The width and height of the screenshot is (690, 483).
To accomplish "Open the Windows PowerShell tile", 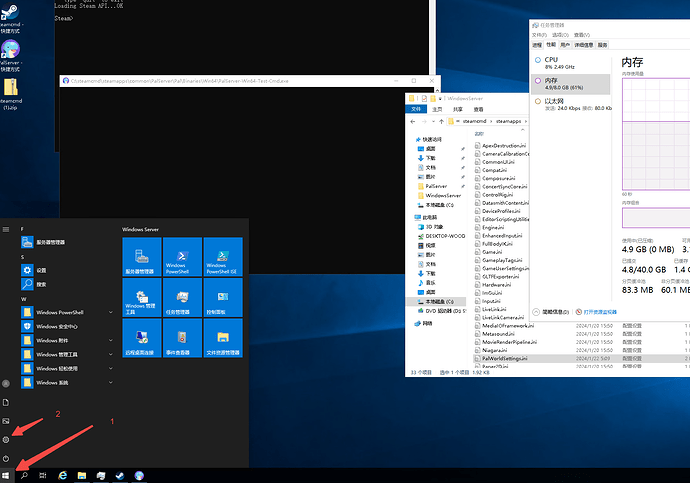I will (182, 257).
